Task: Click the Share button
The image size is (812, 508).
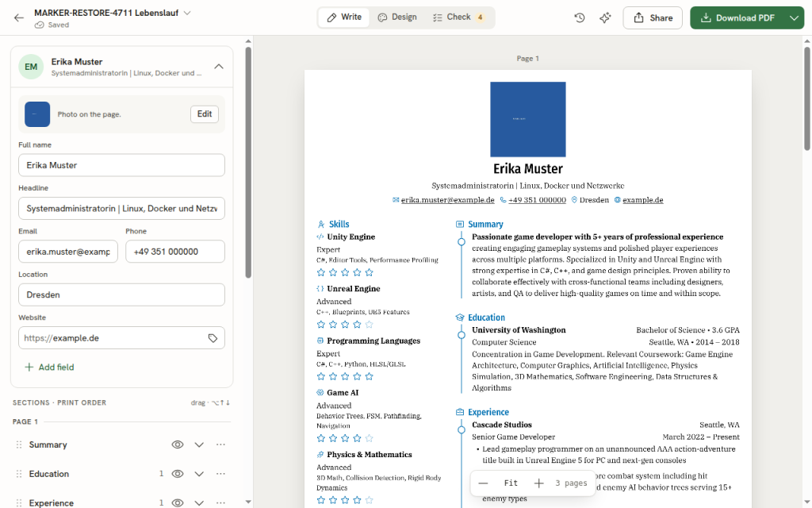Action: [x=653, y=17]
